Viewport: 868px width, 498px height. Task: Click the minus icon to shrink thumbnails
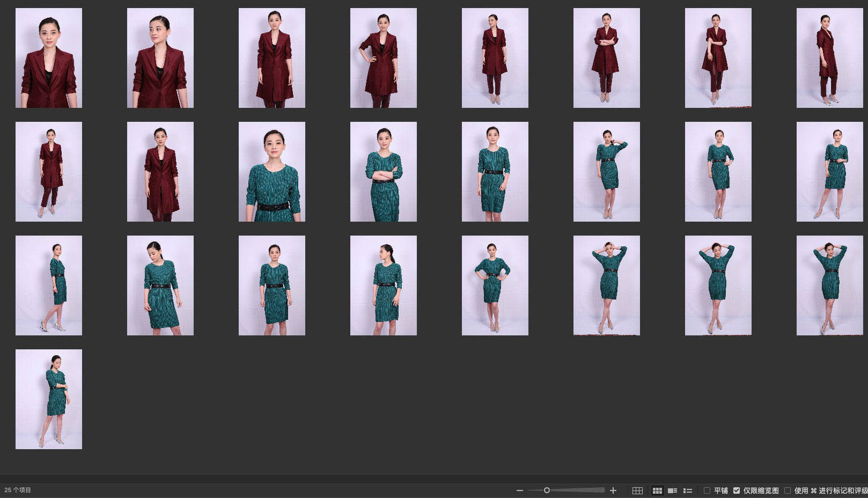point(519,490)
